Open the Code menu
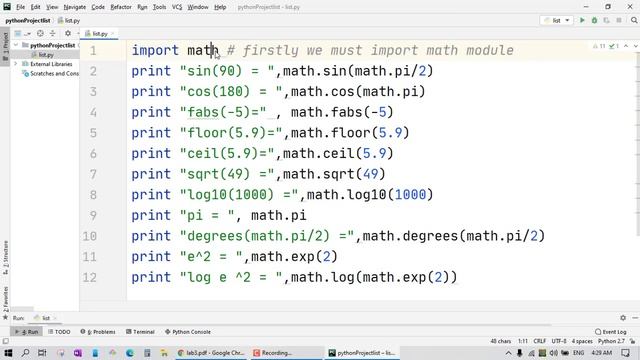Screen dimensions: 640x360 coord(98,7)
